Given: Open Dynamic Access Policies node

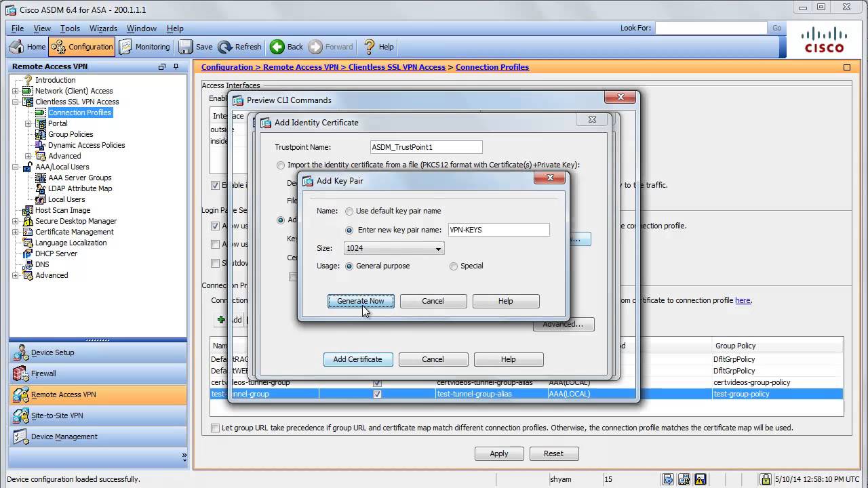Looking at the screenshot, I should [86, 145].
